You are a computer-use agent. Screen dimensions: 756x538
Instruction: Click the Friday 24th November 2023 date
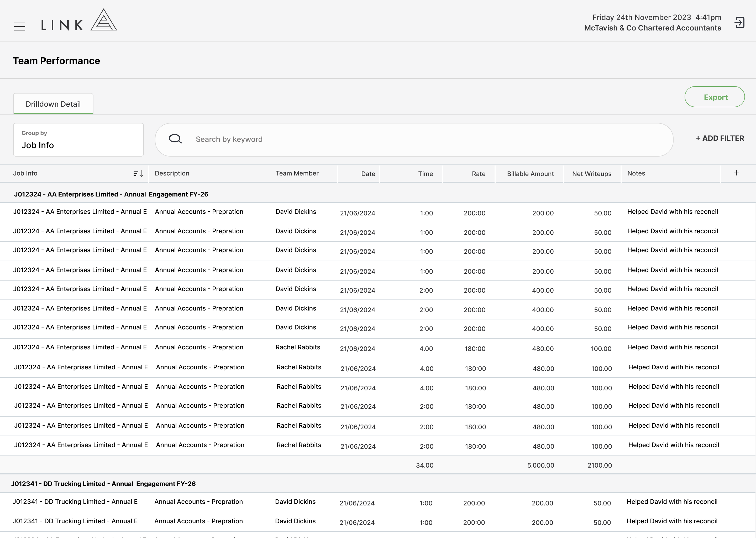[642, 17]
